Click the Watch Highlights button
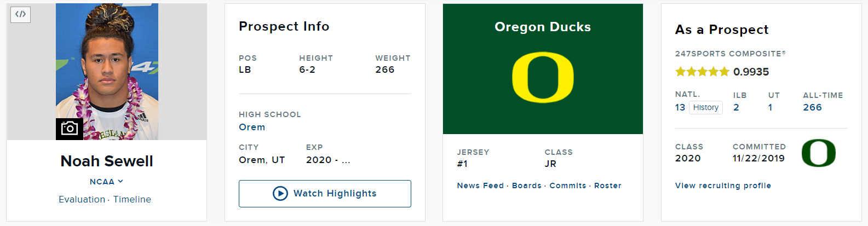Image resolution: width=868 pixels, height=226 pixels. pos(325,194)
